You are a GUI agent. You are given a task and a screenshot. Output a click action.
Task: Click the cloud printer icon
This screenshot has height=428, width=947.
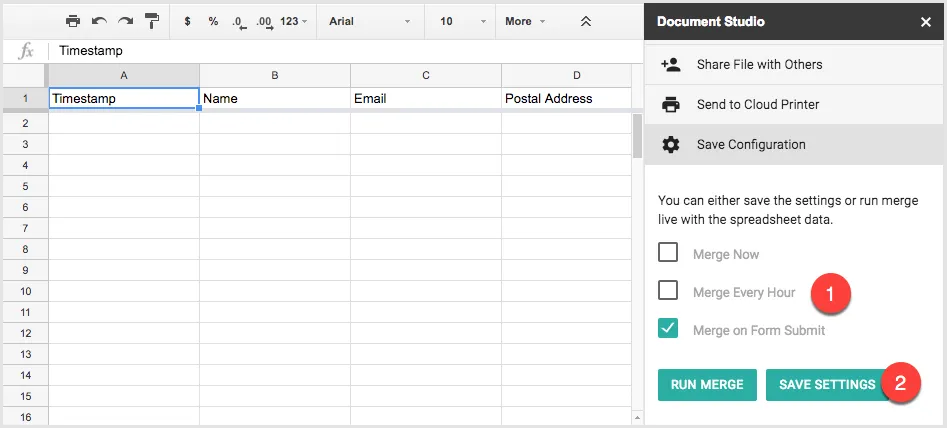click(670, 104)
